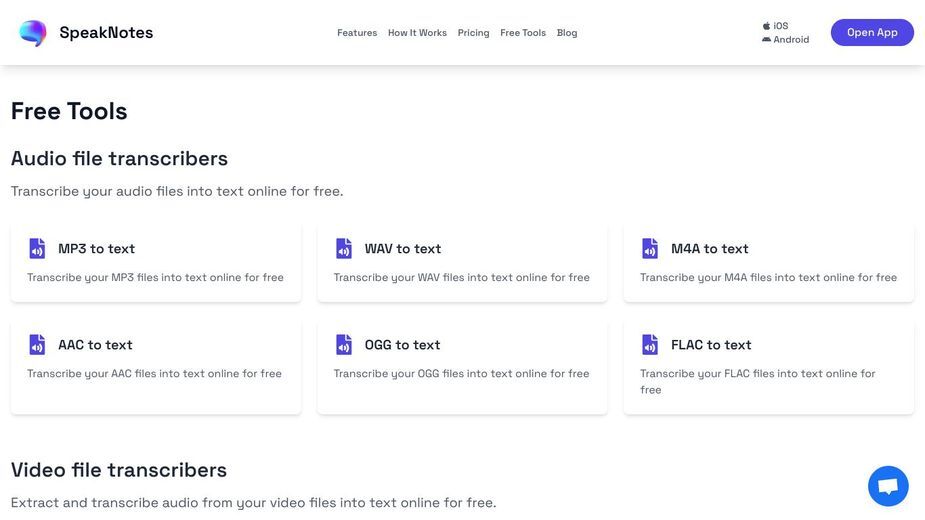Click the WAV audio file icon
The width and height of the screenshot is (925, 520).
(x=344, y=248)
